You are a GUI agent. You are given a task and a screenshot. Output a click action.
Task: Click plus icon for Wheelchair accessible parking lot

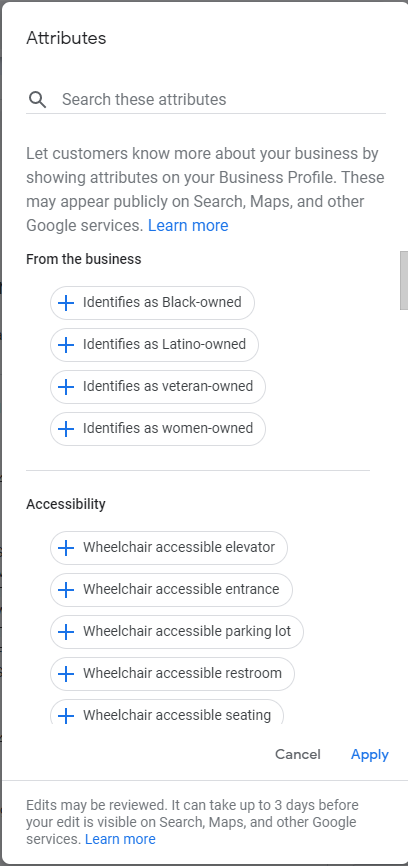66,632
